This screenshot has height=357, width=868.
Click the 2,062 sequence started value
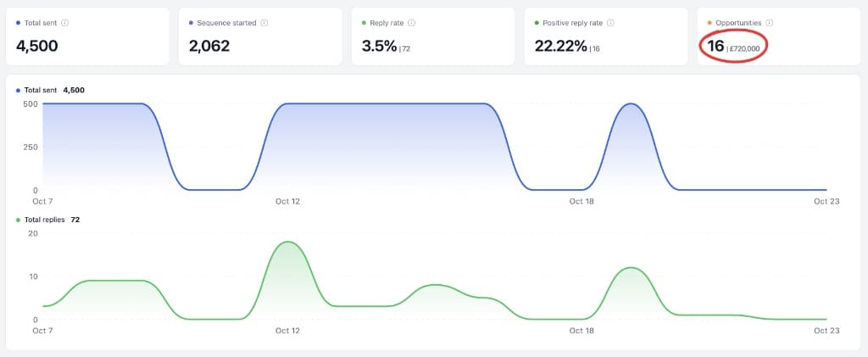[209, 46]
